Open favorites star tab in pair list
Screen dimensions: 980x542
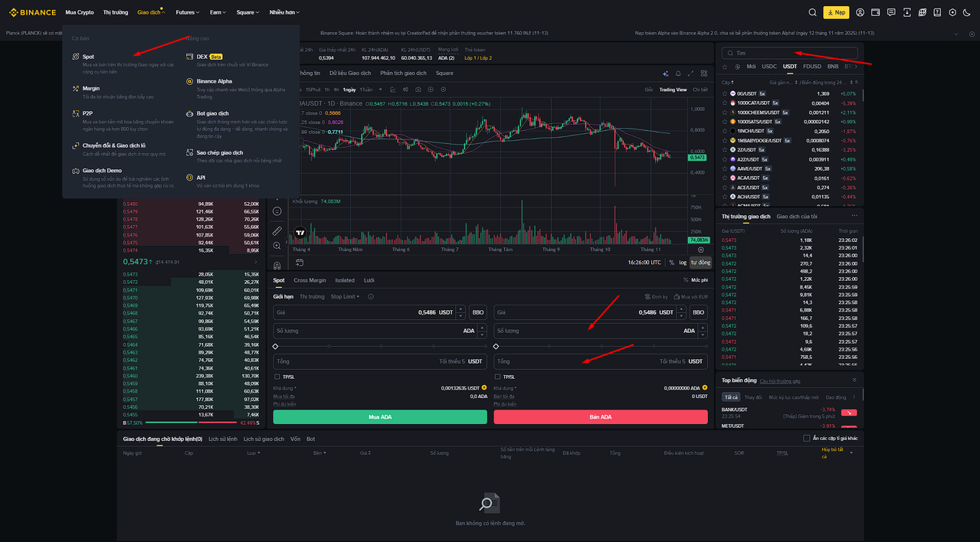[725, 67]
